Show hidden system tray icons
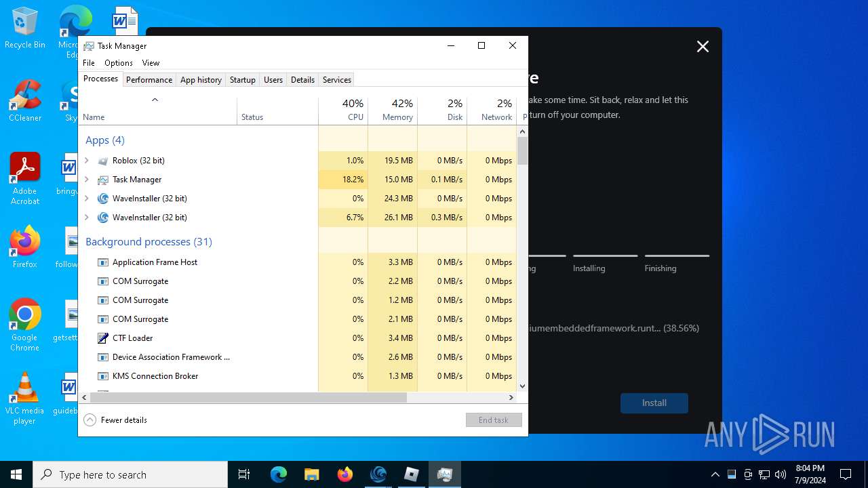The image size is (868, 488). 715,474
